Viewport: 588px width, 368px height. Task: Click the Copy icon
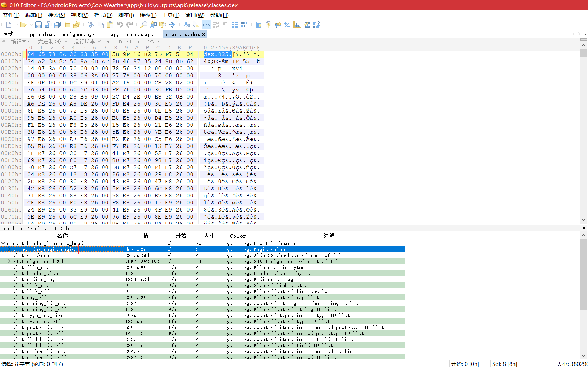coord(100,25)
